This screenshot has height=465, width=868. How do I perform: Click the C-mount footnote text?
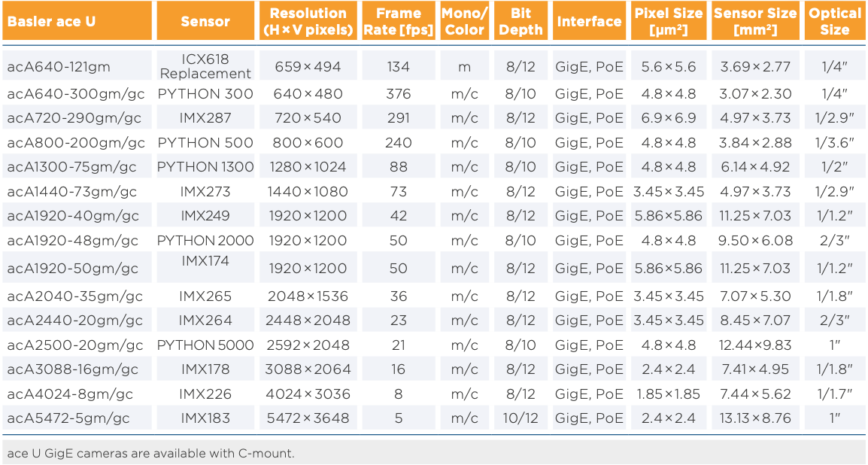150,453
